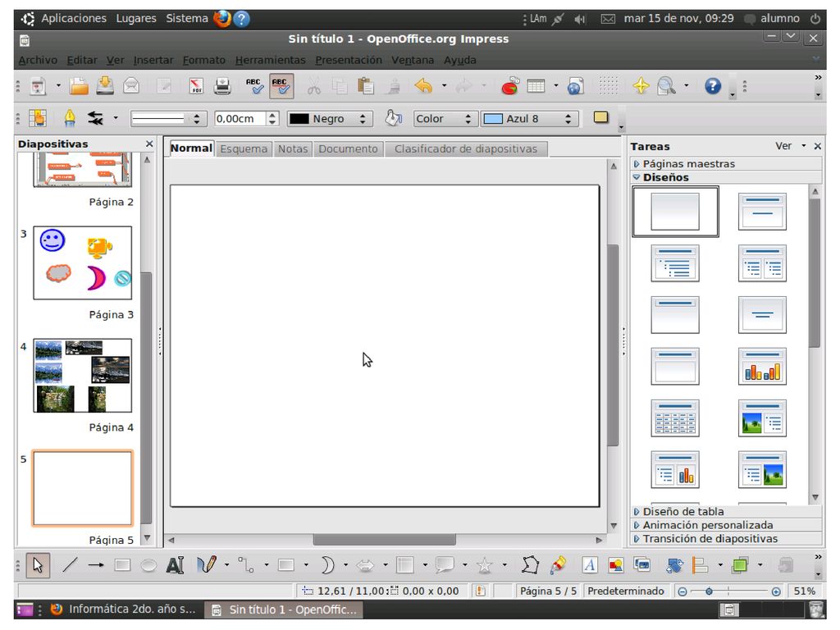Screen dimensions: 840x630
Task: Export directly as PDF
Action: [x=196, y=85]
